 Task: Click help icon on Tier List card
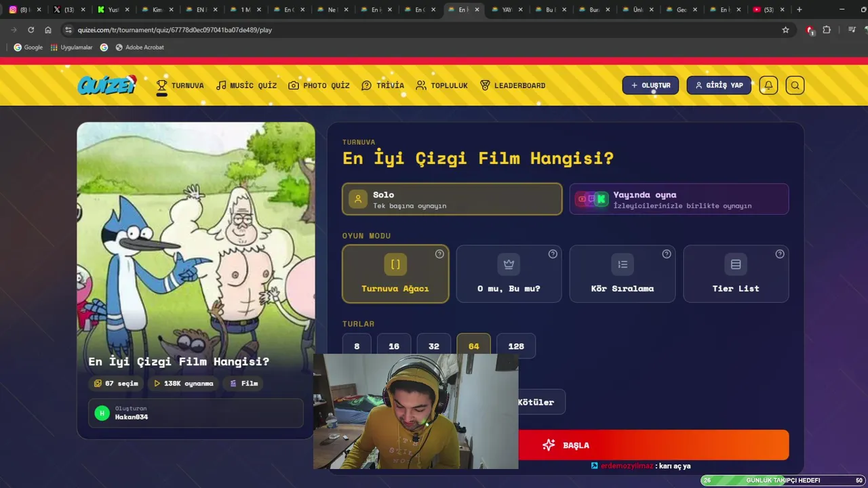coord(780,254)
